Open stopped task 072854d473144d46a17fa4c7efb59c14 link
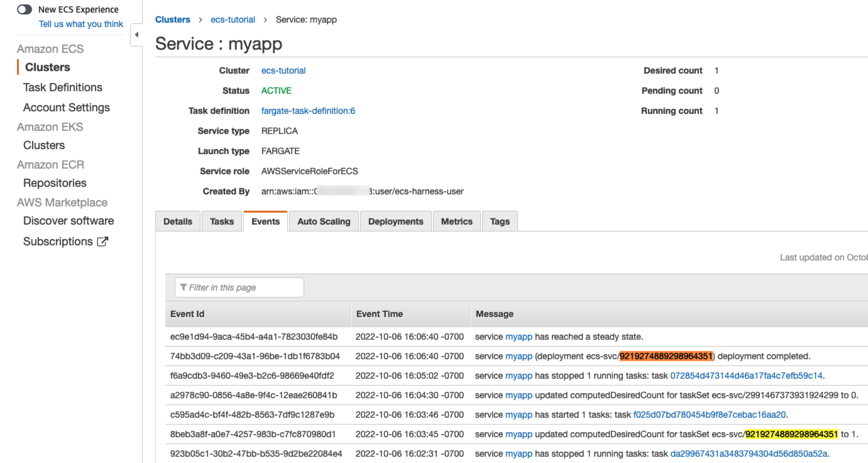This screenshot has width=868, height=463. [x=746, y=376]
